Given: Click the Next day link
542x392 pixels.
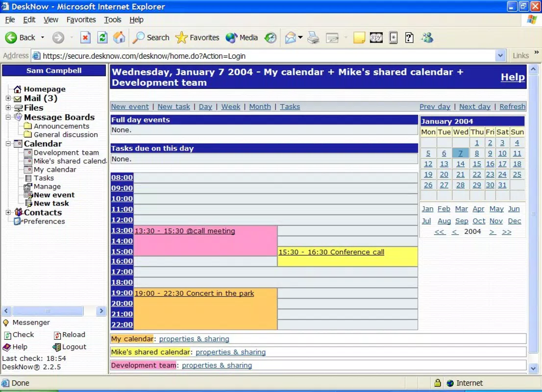Looking at the screenshot, I should pos(474,106).
